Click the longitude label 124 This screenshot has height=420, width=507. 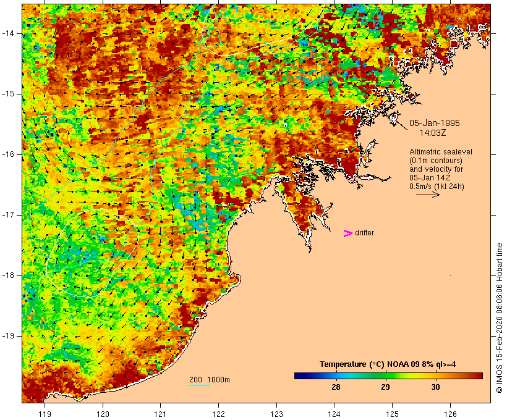point(334,414)
